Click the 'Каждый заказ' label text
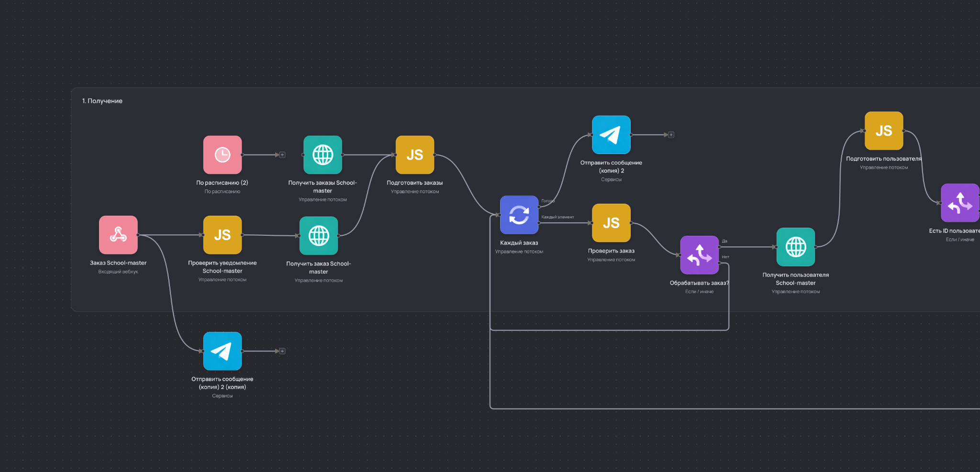Viewport: 980px width, 472px height. (x=519, y=243)
